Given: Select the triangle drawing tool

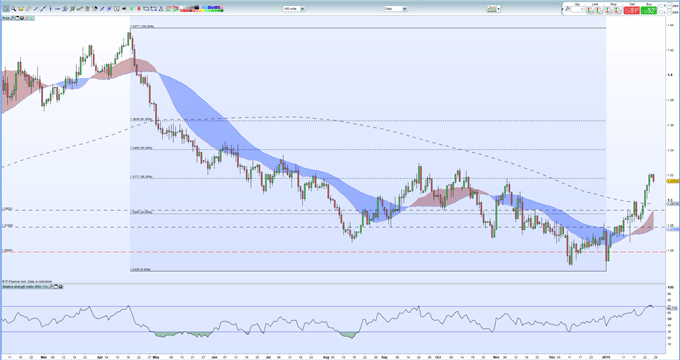Looking at the screenshot, I should click(x=161, y=9).
